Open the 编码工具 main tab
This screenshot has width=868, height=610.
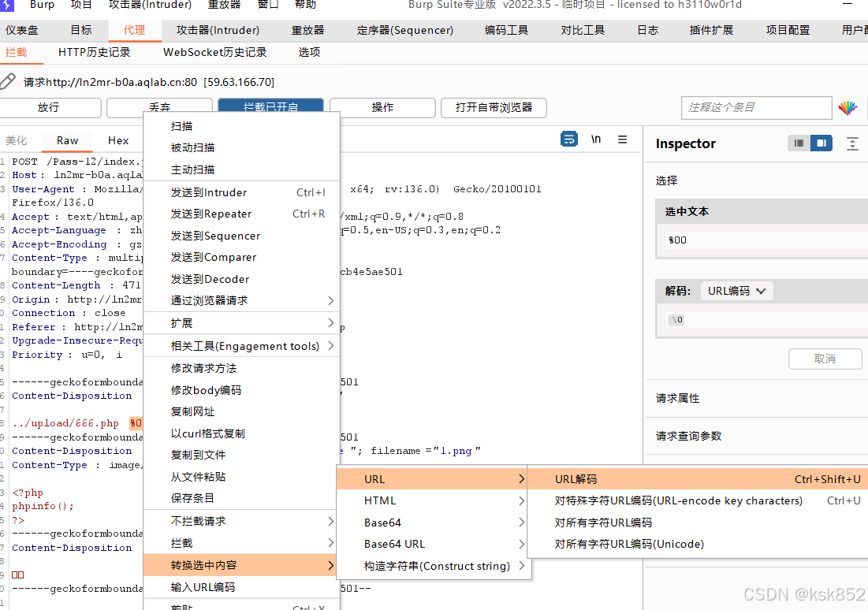[x=506, y=30]
